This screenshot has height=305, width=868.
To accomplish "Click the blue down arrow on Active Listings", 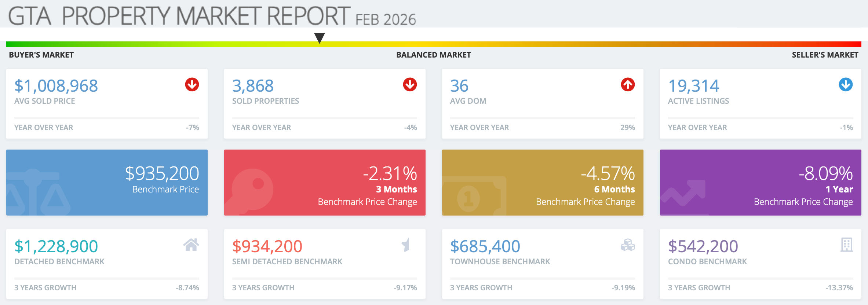I will [x=846, y=85].
